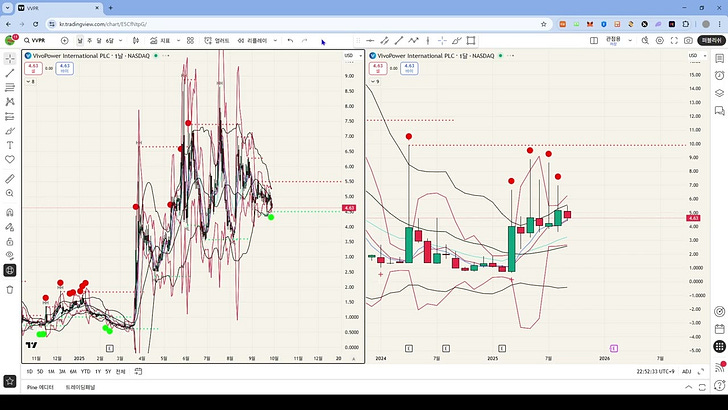The image size is (728, 410).
Task: Select the text annotation tool
Action: click(x=10, y=145)
